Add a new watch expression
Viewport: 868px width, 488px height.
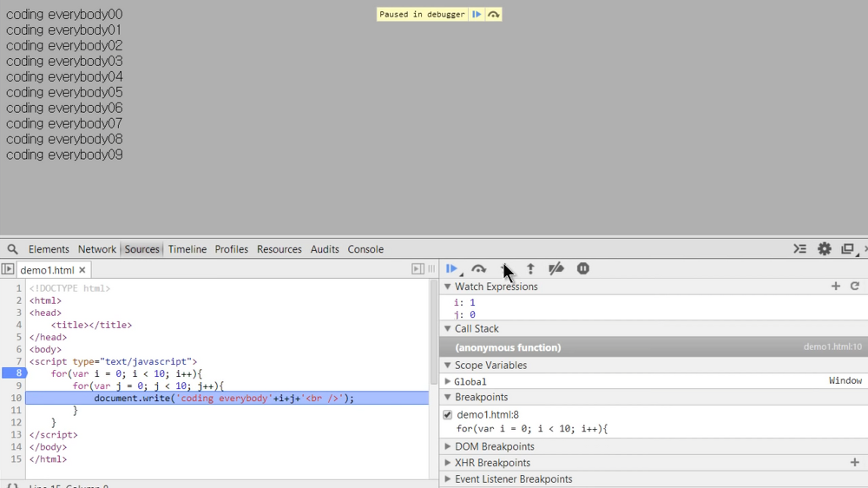point(836,287)
